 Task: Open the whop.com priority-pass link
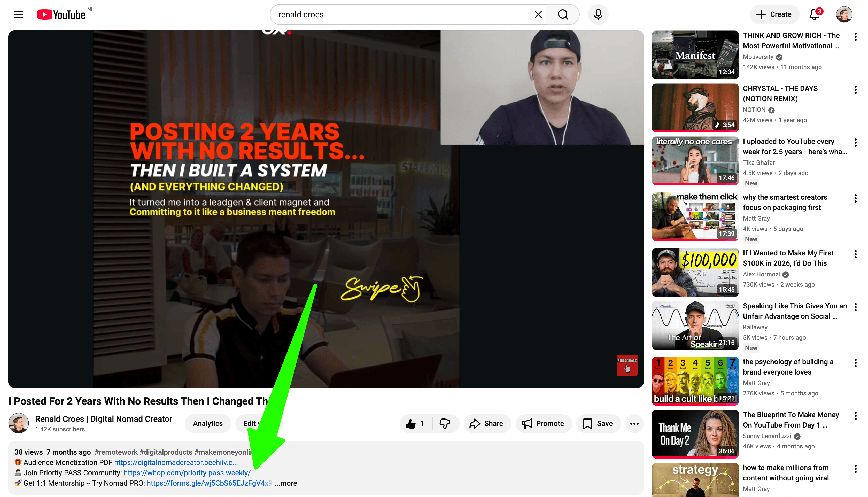click(x=187, y=473)
